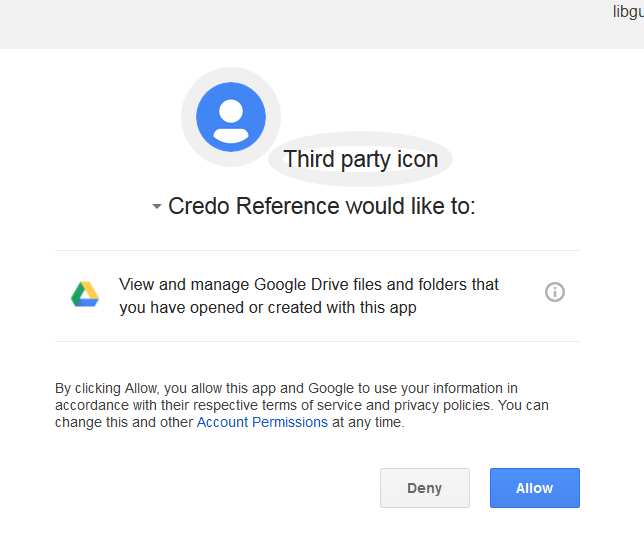Viewport: 644px width, 551px height.
Task: Click the 'Third party icon' placeholder
Action: click(361, 159)
